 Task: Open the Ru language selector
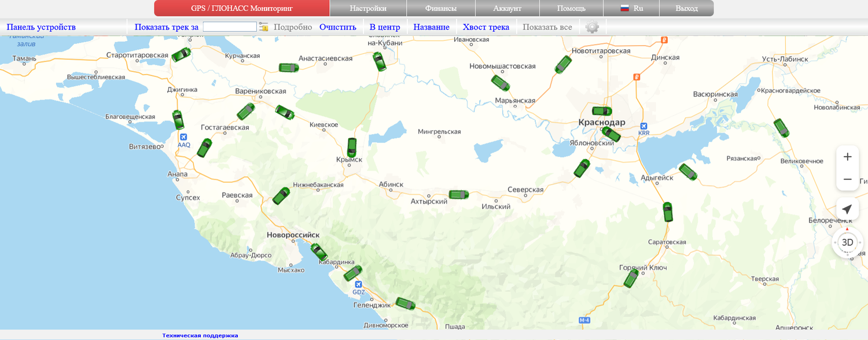coord(631,8)
